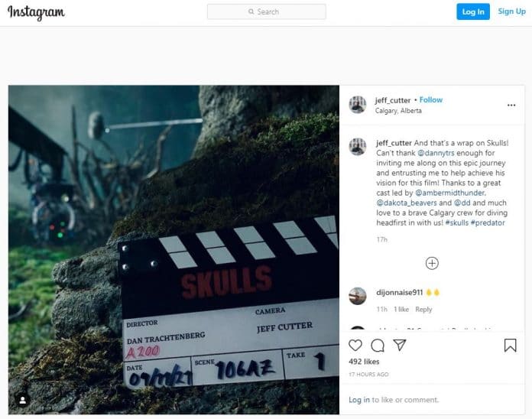532x419 pixels.
Task: Follow jeff_cutter
Action: pos(431,99)
